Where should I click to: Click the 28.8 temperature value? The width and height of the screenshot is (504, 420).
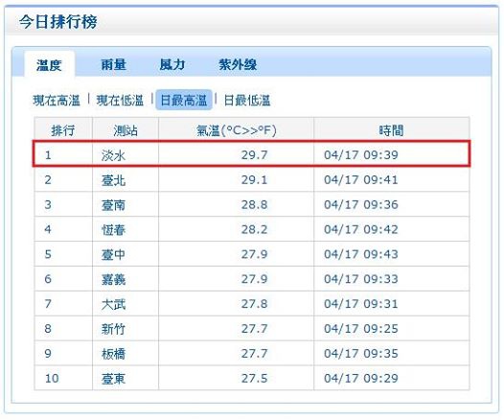coord(254,204)
